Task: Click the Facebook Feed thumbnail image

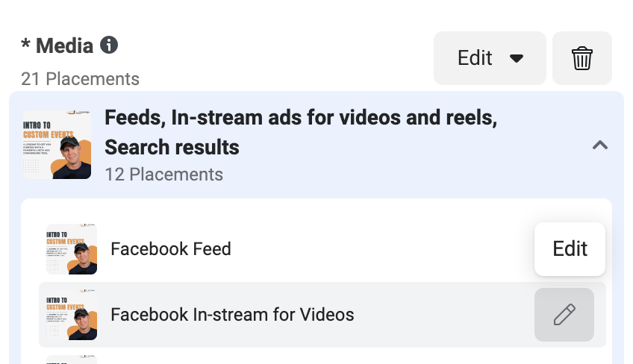Action: pos(72,249)
